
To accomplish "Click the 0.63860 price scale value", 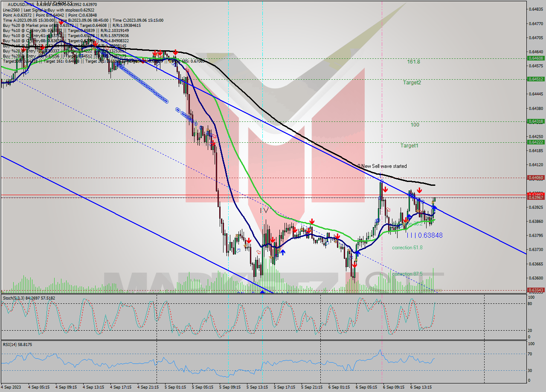I will (x=536, y=221).
